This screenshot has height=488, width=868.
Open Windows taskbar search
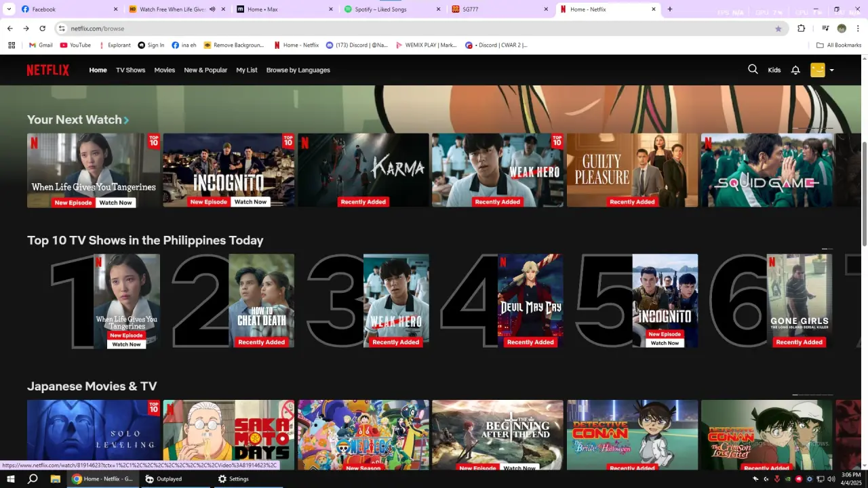33,479
